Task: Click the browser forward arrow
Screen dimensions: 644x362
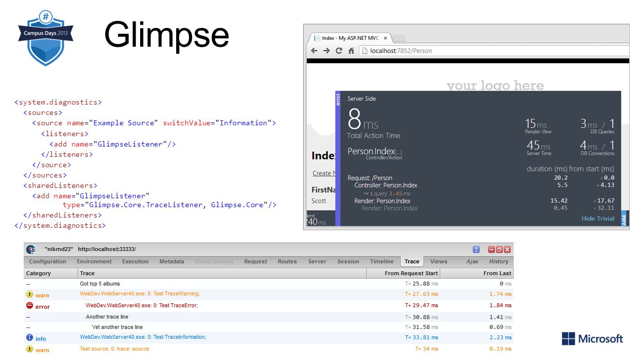Action: pyautogui.click(x=326, y=51)
